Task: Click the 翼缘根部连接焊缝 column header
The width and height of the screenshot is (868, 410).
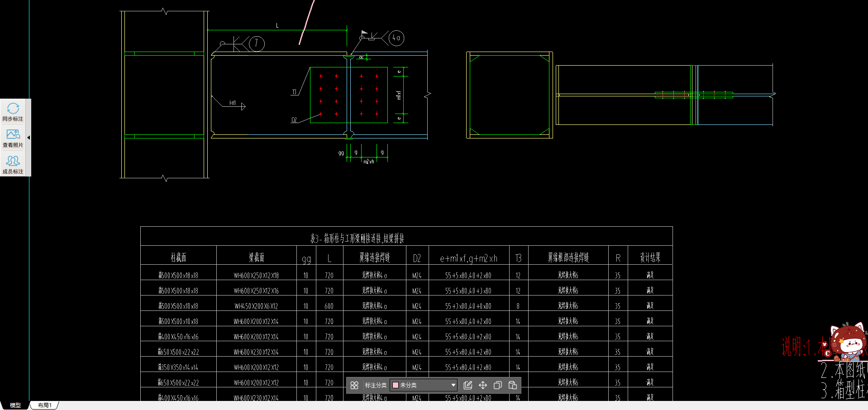Action: pos(568,257)
